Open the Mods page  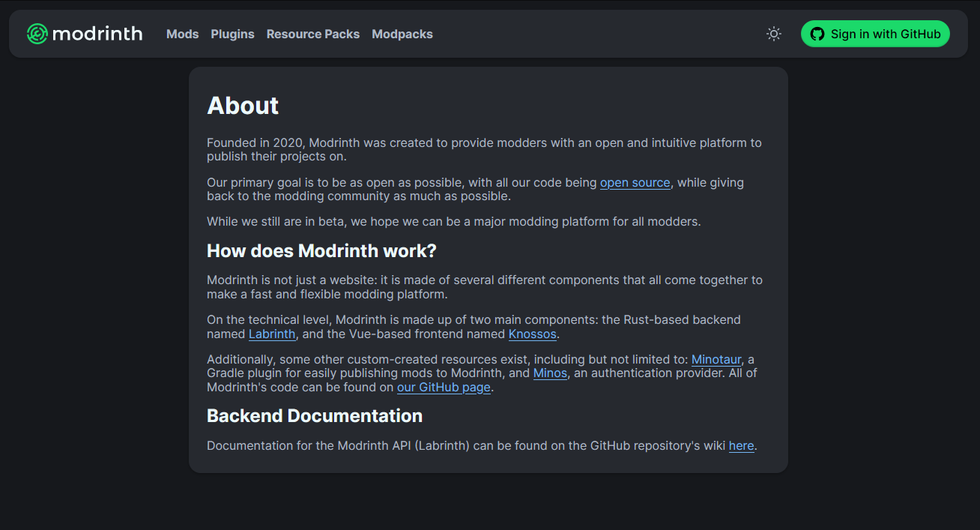[182, 34]
